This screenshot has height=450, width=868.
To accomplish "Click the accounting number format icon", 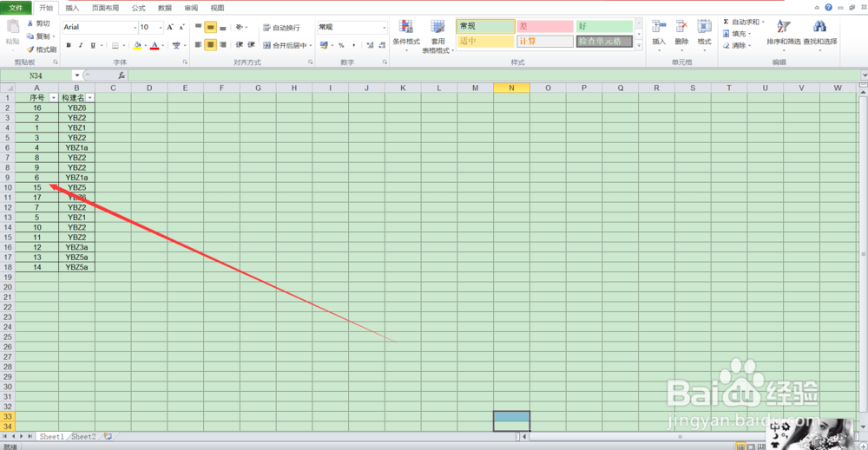I will click(324, 45).
